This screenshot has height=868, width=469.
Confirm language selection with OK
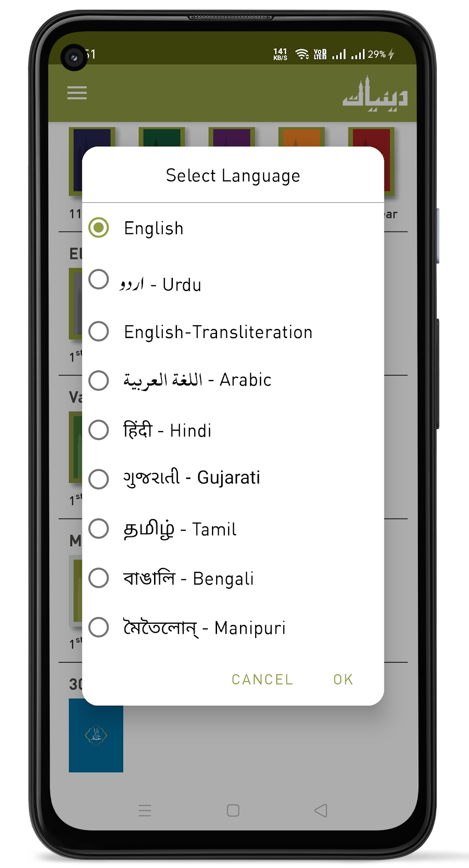click(x=342, y=679)
